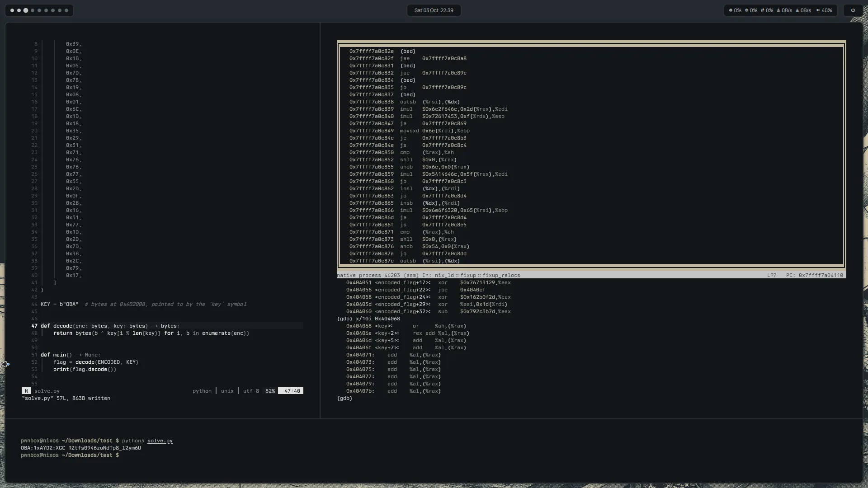Click the '"solve.py" 57L, 863B written' message
This screenshot has height=488, width=868.
66,398
